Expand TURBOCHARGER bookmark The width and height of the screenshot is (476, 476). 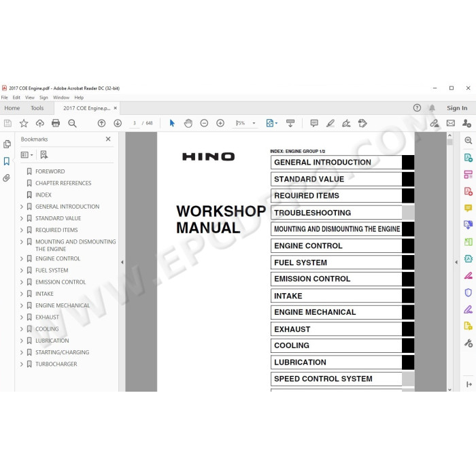click(x=22, y=364)
